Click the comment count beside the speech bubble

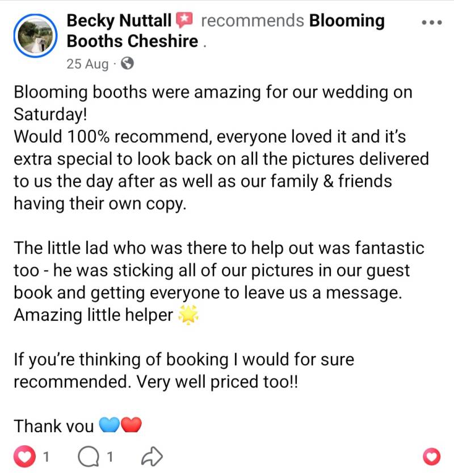[111, 456]
